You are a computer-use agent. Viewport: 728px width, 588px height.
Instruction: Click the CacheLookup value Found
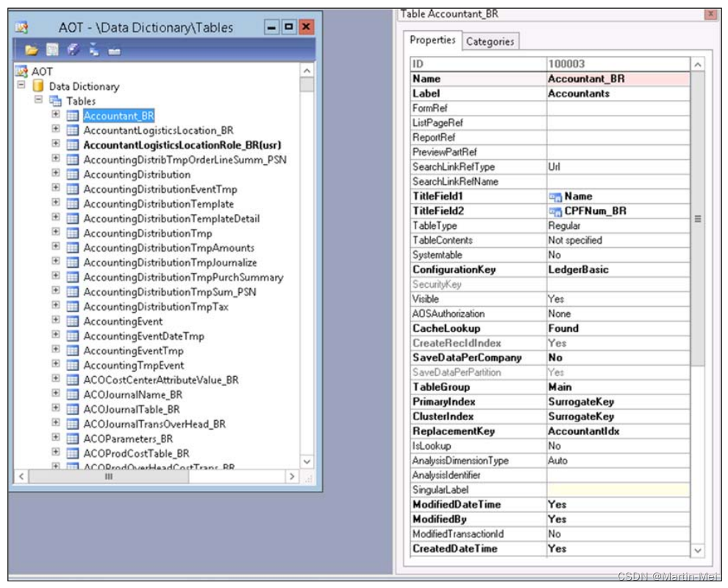pos(618,329)
